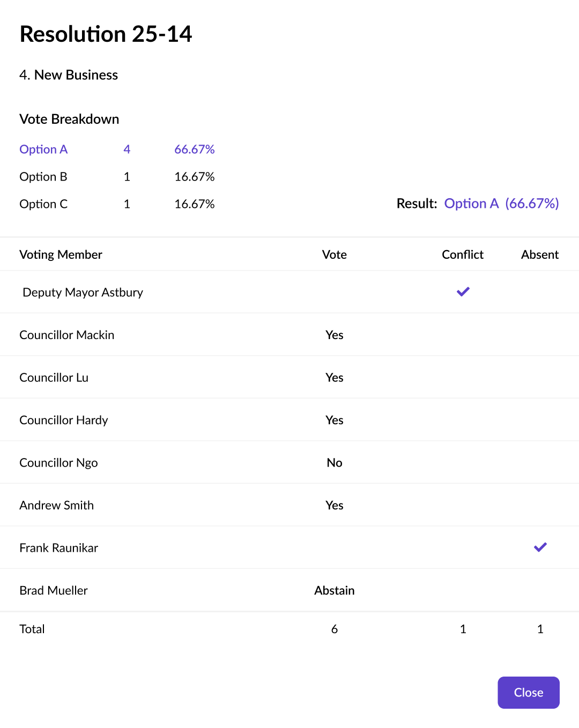Click the Conflict column header
Image resolution: width=579 pixels, height=728 pixels.
tap(463, 254)
